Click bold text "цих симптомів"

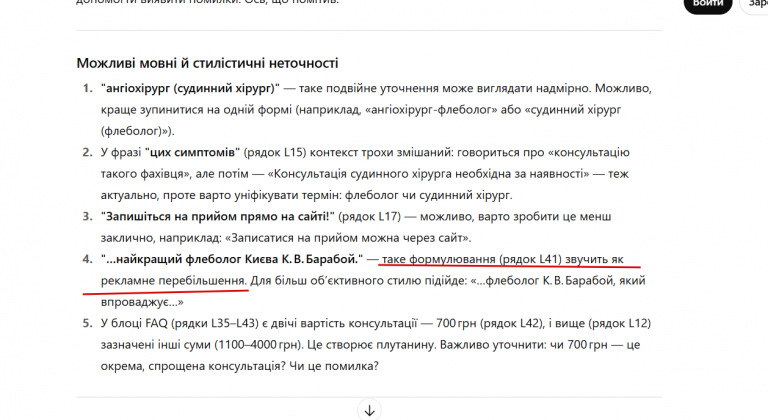[192, 152]
